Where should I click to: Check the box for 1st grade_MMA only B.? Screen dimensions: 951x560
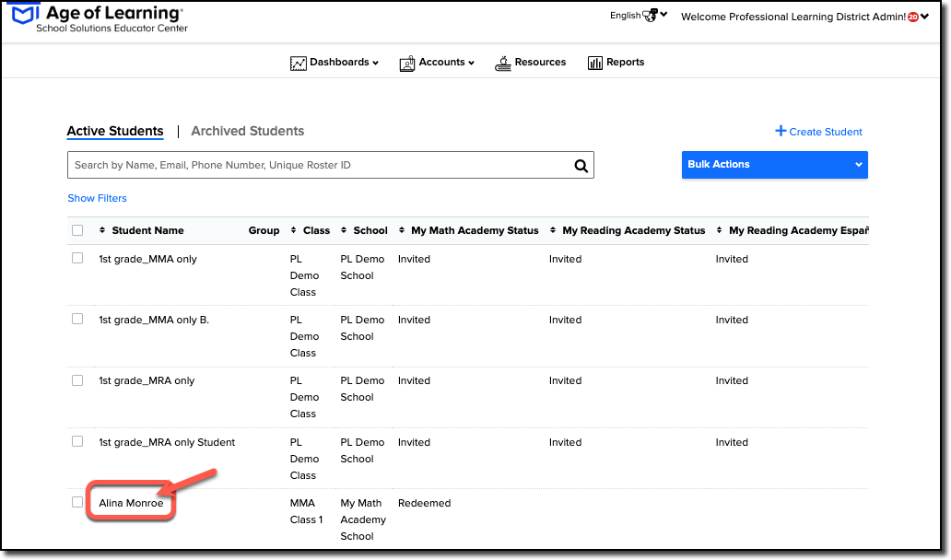(x=77, y=319)
